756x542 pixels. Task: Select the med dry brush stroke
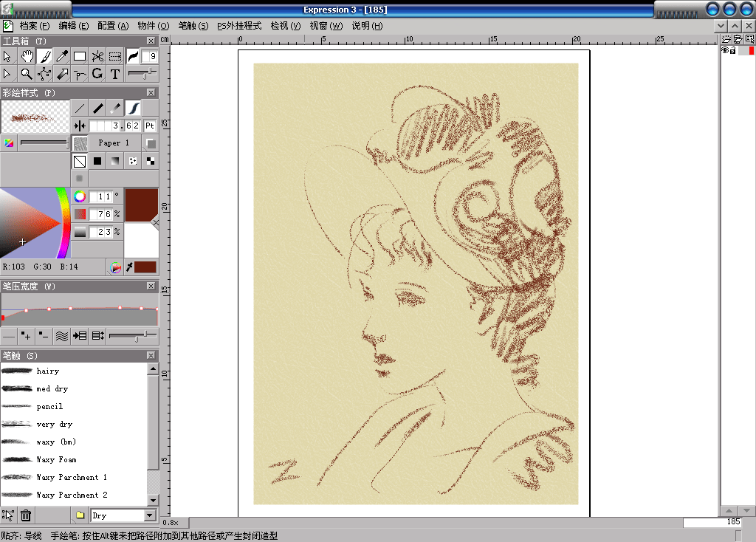pyautogui.click(x=74, y=388)
